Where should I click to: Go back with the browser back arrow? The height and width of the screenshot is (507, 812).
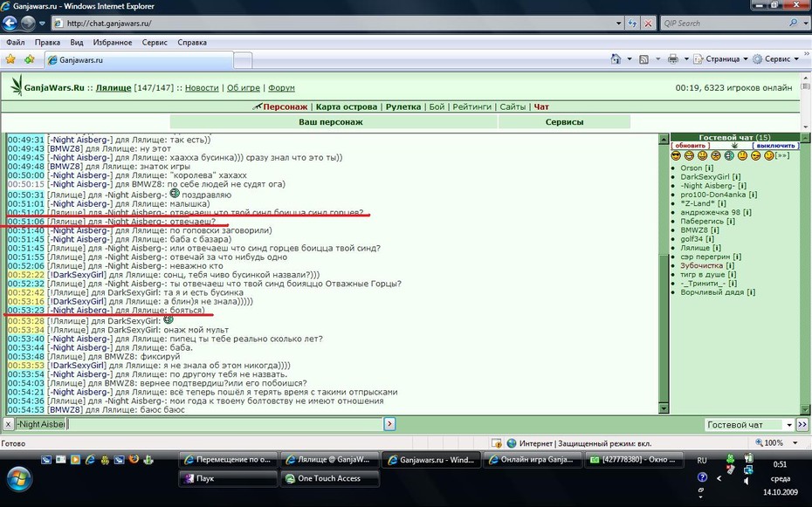[x=10, y=23]
